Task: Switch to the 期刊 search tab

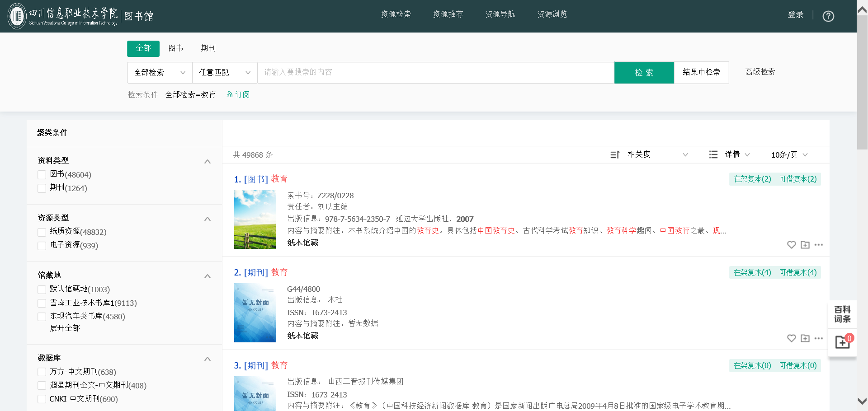Action: pos(208,48)
